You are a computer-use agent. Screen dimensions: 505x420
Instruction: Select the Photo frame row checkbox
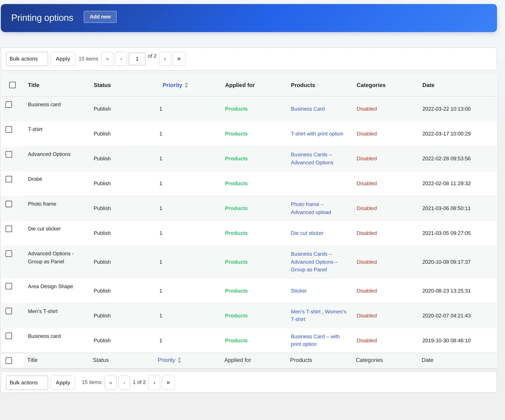(x=9, y=204)
